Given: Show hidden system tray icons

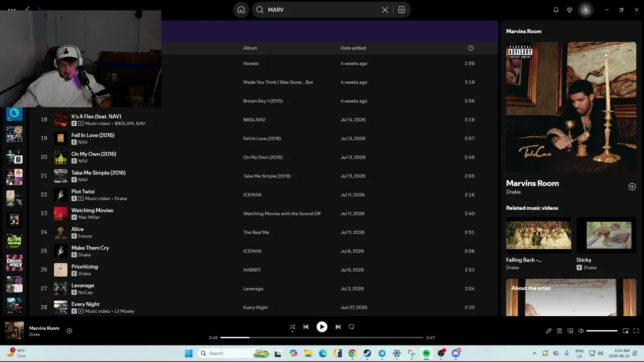Looking at the screenshot, I should click(x=534, y=353).
